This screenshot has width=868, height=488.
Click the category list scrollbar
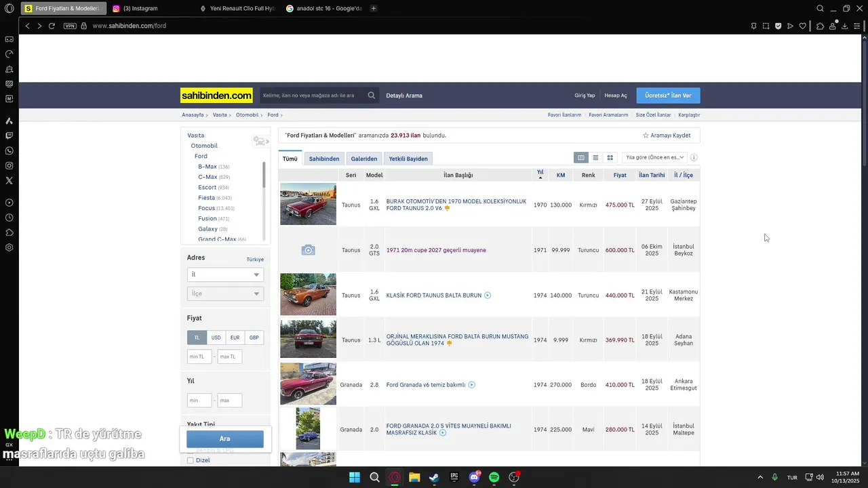click(264, 175)
